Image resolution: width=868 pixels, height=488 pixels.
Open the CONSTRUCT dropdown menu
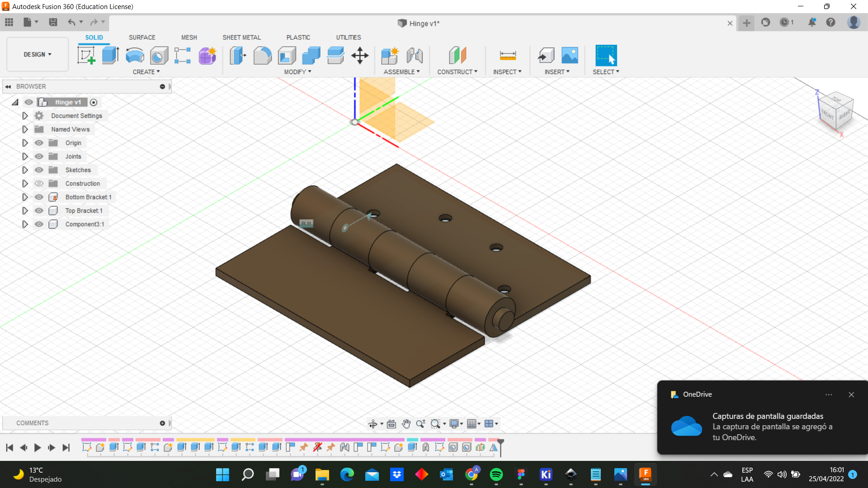pyautogui.click(x=457, y=72)
